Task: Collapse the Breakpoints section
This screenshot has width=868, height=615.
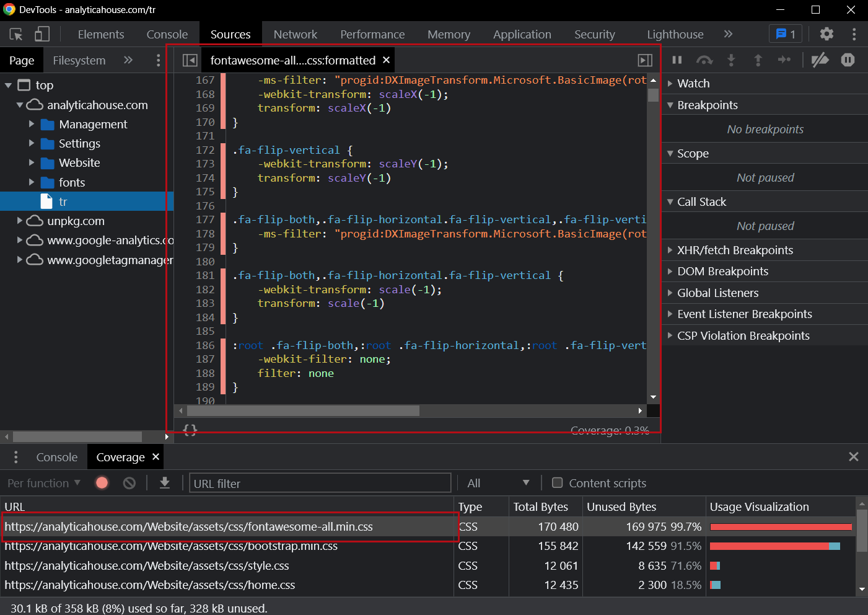Action: point(765,105)
